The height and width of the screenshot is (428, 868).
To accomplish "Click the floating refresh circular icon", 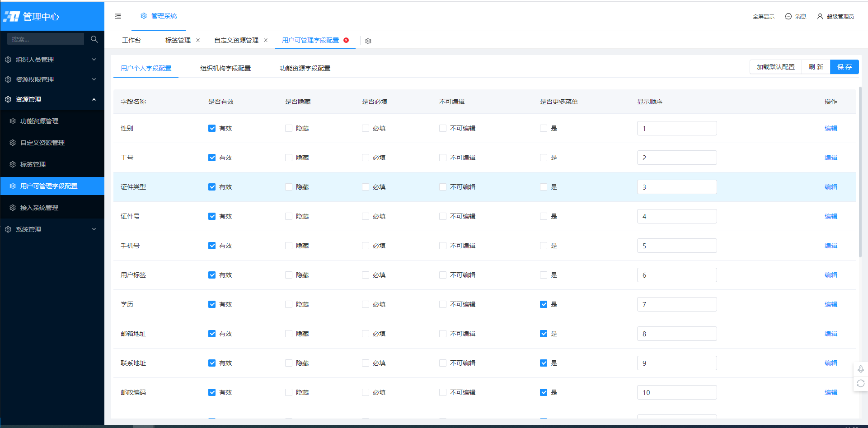I will (x=861, y=383).
